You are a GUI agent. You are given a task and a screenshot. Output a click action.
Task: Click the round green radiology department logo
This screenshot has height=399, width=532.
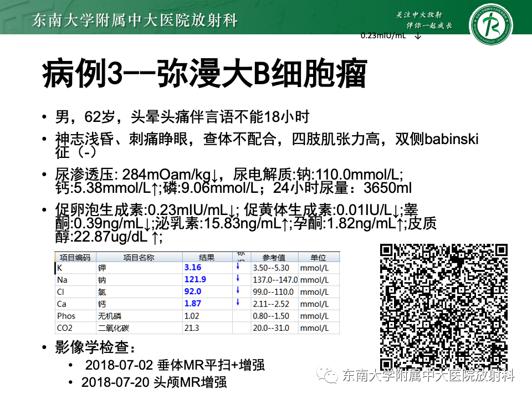point(490,25)
